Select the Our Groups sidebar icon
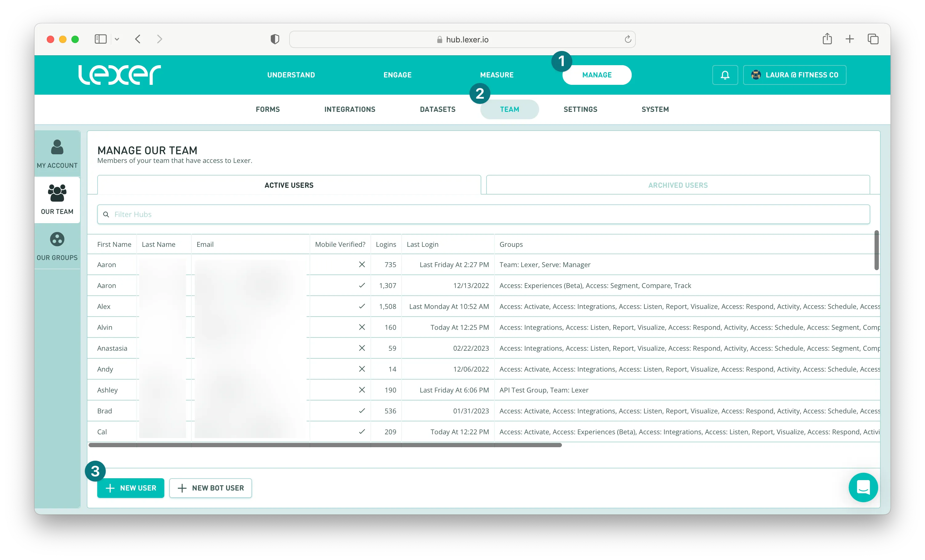 point(57,239)
